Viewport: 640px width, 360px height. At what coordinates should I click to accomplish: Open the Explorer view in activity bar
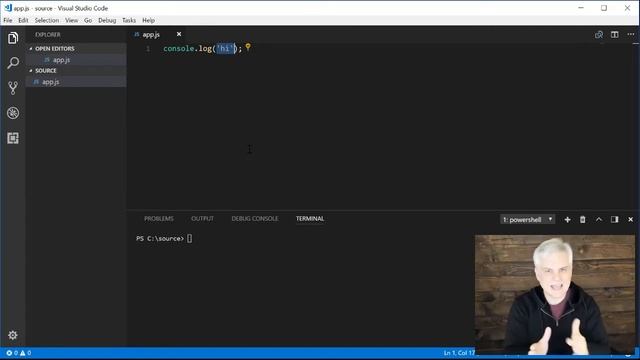click(13, 38)
